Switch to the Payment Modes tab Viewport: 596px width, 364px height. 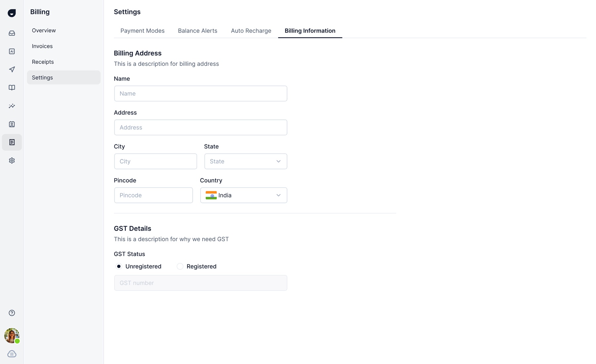pos(142,30)
